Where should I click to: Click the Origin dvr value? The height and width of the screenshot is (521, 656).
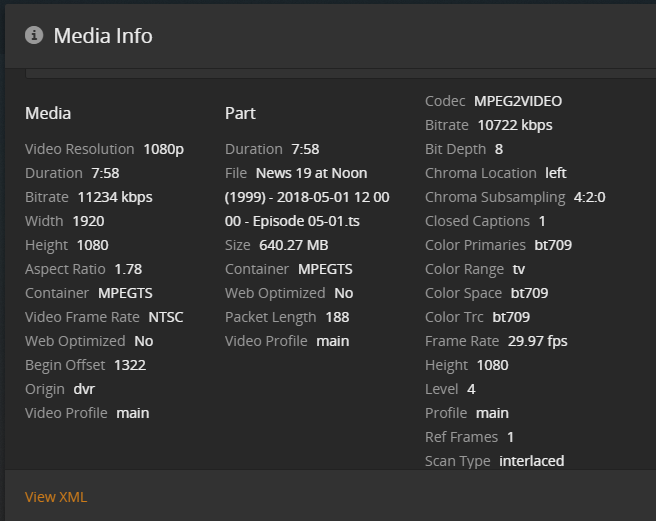tap(84, 389)
